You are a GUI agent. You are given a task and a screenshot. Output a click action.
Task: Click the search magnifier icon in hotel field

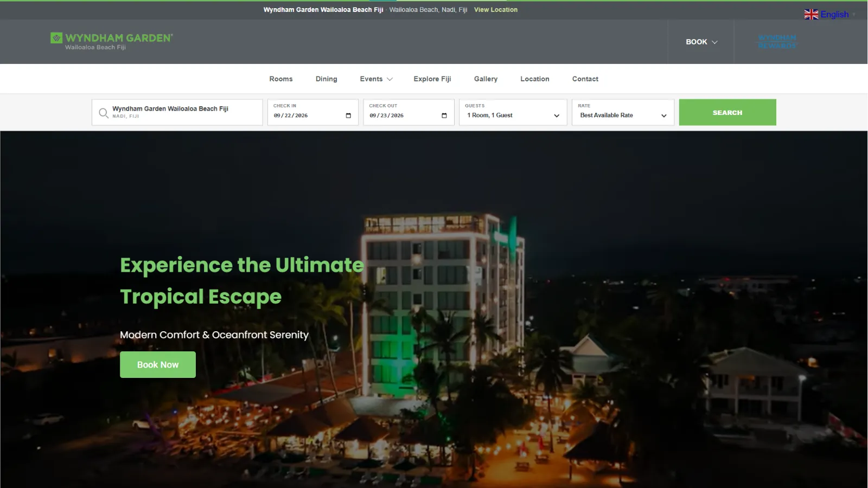click(x=103, y=113)
